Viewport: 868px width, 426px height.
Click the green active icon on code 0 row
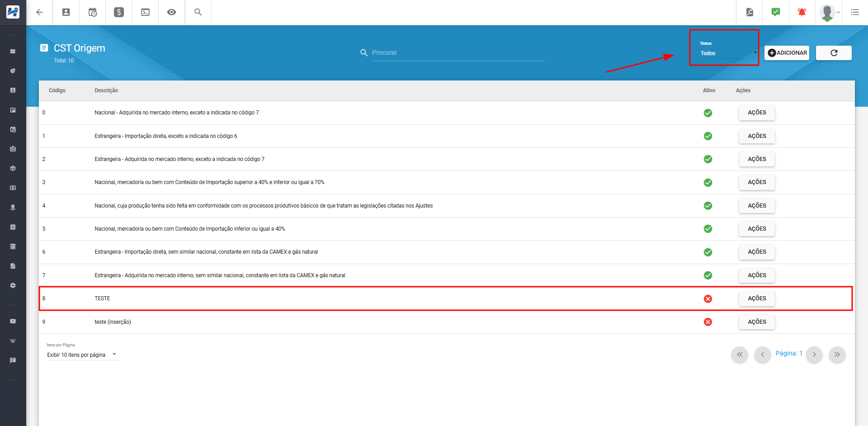point(708,113)
